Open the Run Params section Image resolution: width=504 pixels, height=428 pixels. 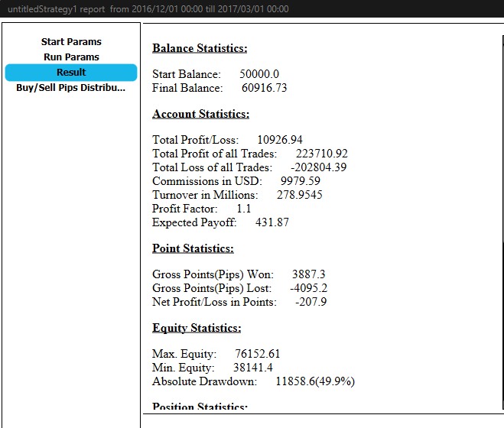point(71,57)
